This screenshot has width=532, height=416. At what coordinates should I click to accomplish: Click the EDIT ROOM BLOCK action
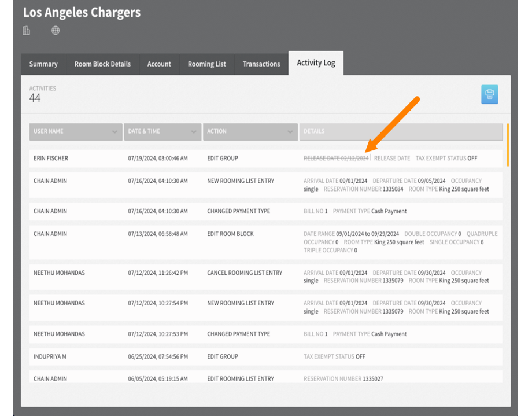230,234
